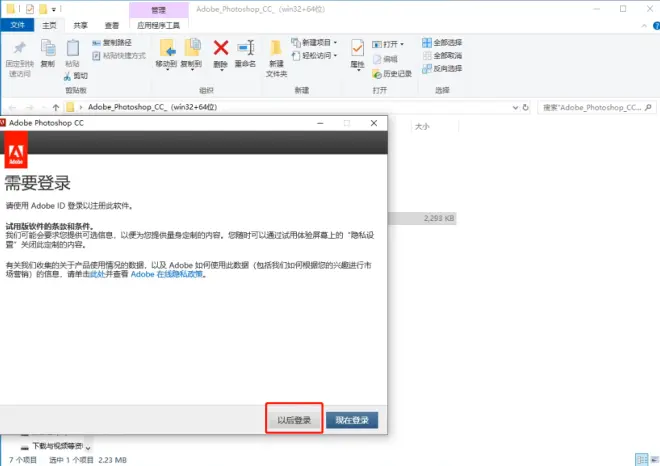The height and width of the screenshot is (466, 660).
Task: Open the Move to command
Action: point(166,53)
